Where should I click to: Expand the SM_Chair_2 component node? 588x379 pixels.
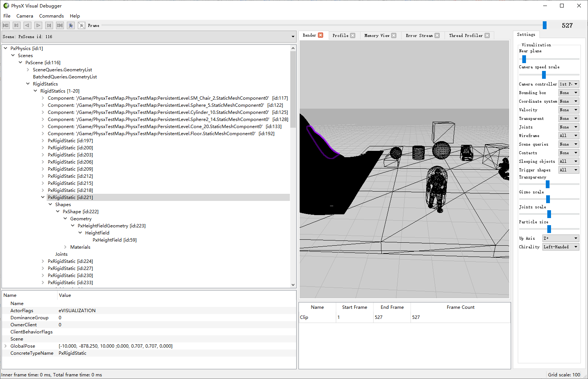43,98
